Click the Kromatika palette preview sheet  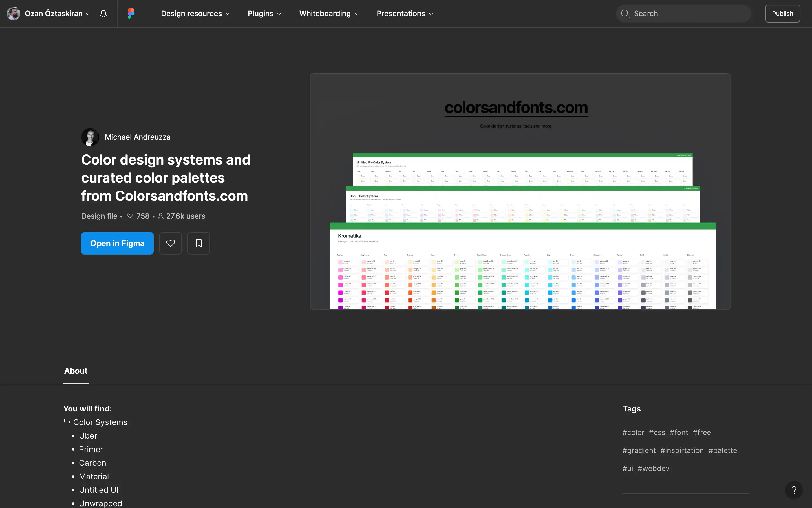(523, 266)
